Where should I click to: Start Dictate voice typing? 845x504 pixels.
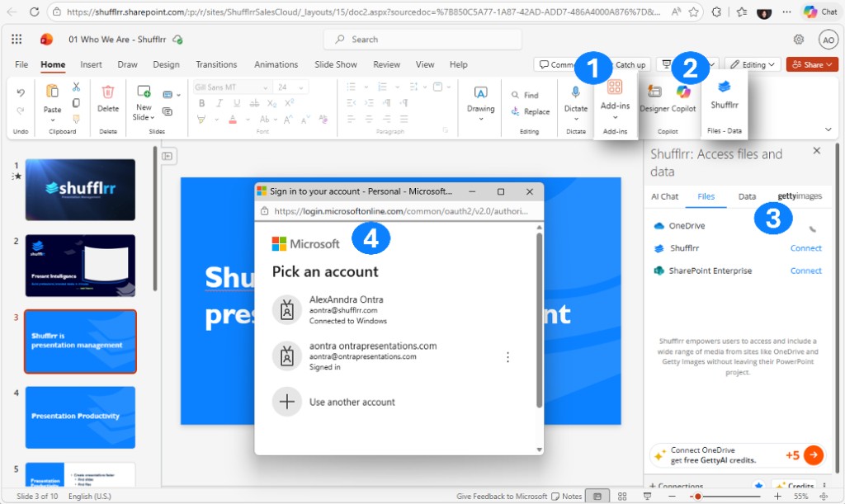point(575,99)
